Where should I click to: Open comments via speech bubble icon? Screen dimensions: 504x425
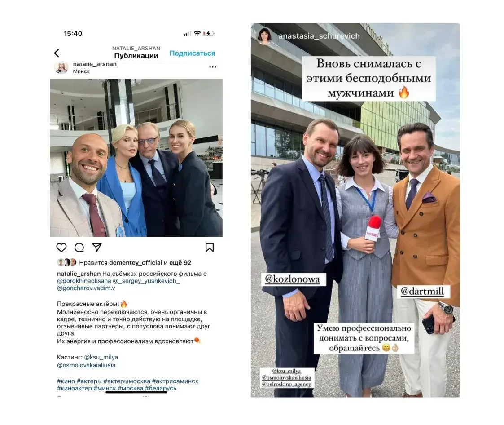[79, 248]
